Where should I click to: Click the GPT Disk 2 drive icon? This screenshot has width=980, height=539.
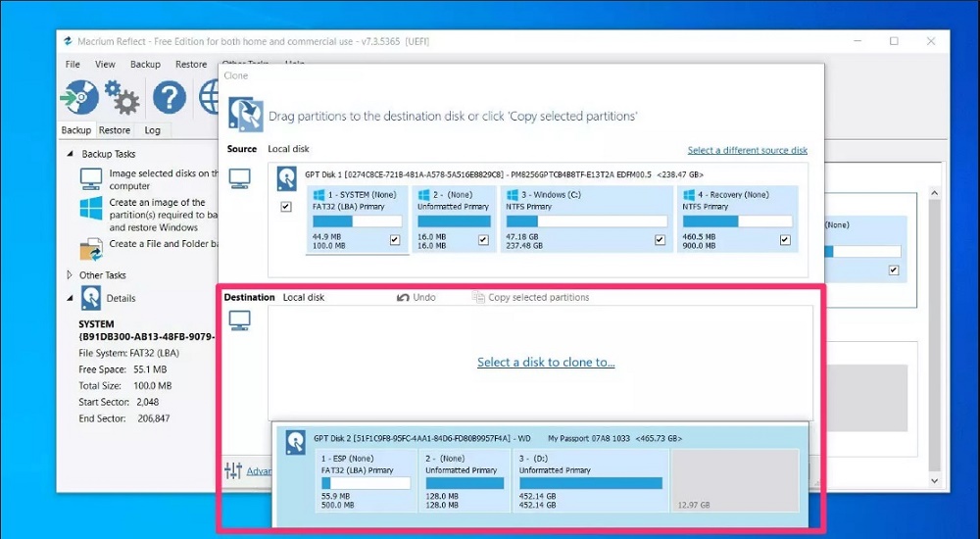(x=296, y=442)
